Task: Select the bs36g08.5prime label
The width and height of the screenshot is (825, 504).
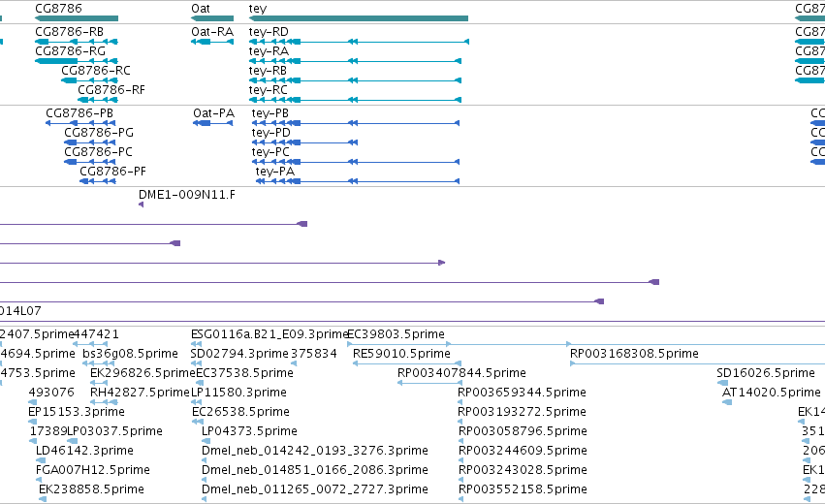Action: coord(131,354)
